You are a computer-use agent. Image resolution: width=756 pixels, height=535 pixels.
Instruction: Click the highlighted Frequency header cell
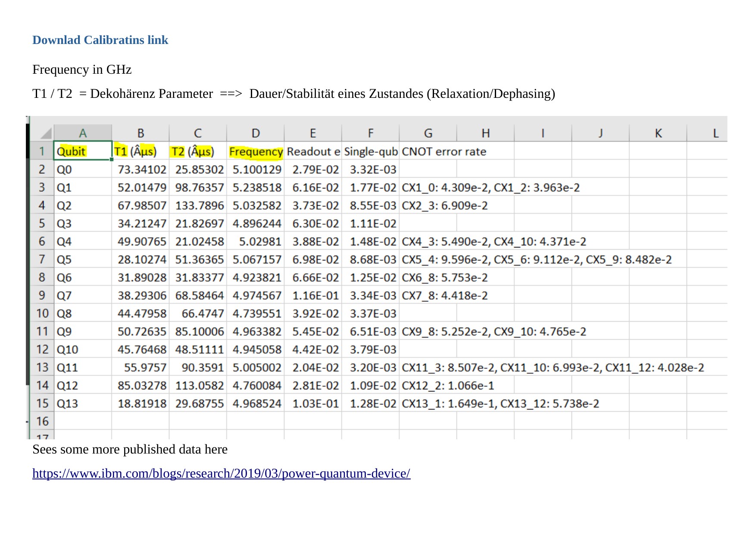pyautogui.click(x=256, y=152)
